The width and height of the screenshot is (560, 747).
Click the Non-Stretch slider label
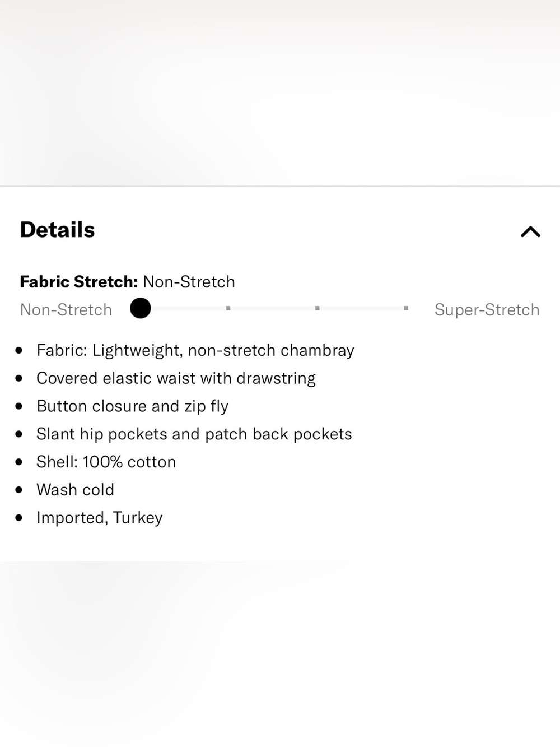point(66,309)
